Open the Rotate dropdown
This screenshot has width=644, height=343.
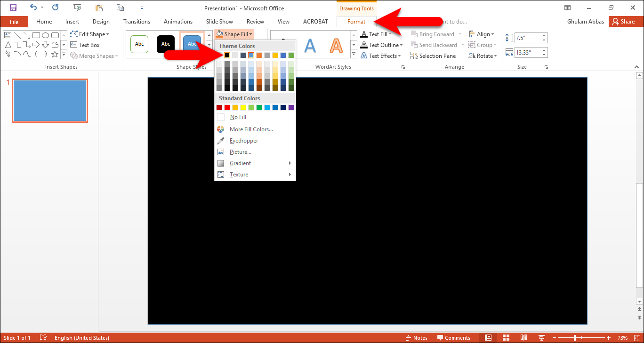tap(483, 56)
